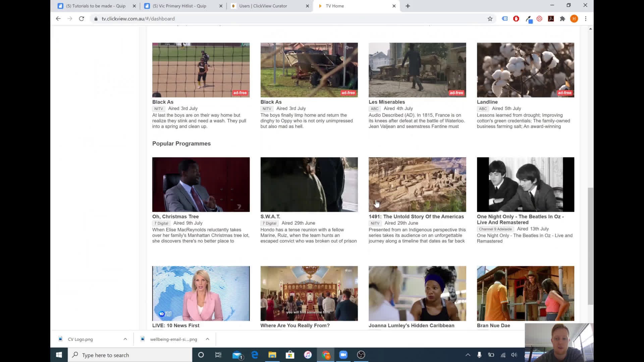
Task: Open the Les Miserables programme title
Action: (386, 102)
